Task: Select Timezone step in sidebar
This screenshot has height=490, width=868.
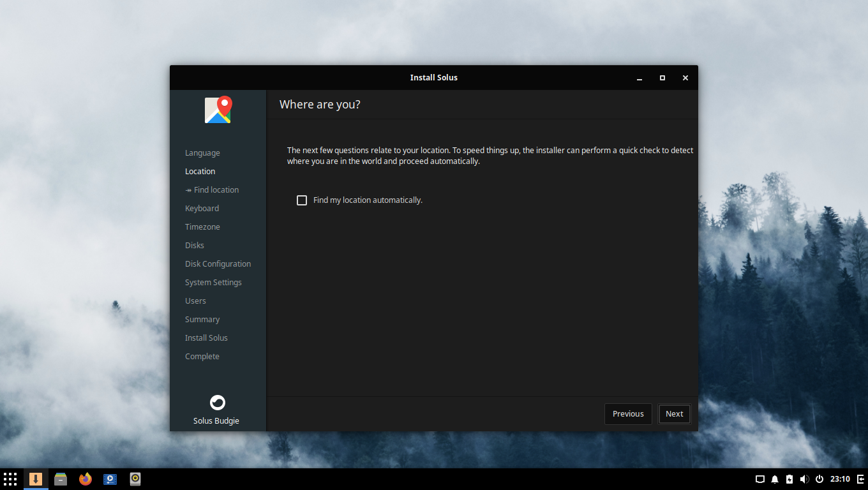Action: point(202,227)
